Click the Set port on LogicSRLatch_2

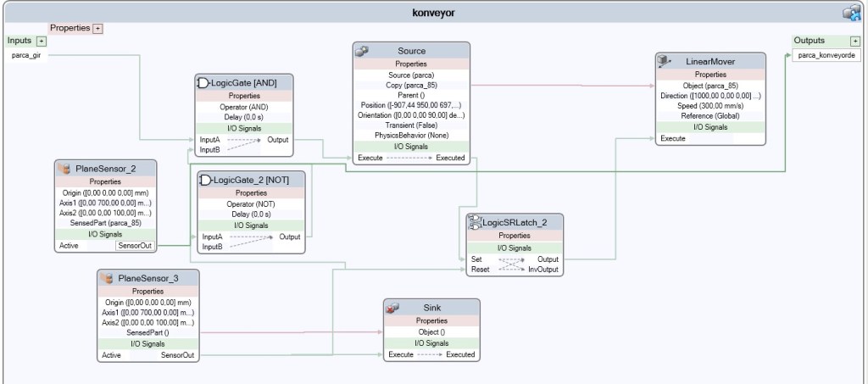coord(476,259)
